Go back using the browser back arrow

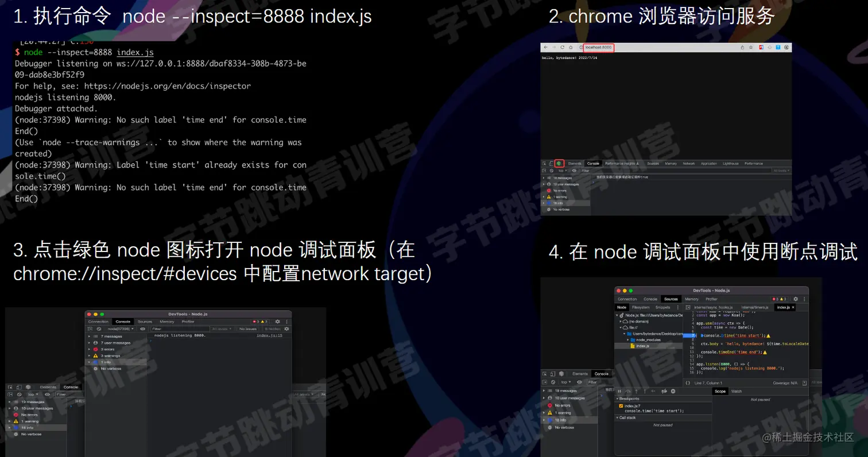tap(545, 47)
